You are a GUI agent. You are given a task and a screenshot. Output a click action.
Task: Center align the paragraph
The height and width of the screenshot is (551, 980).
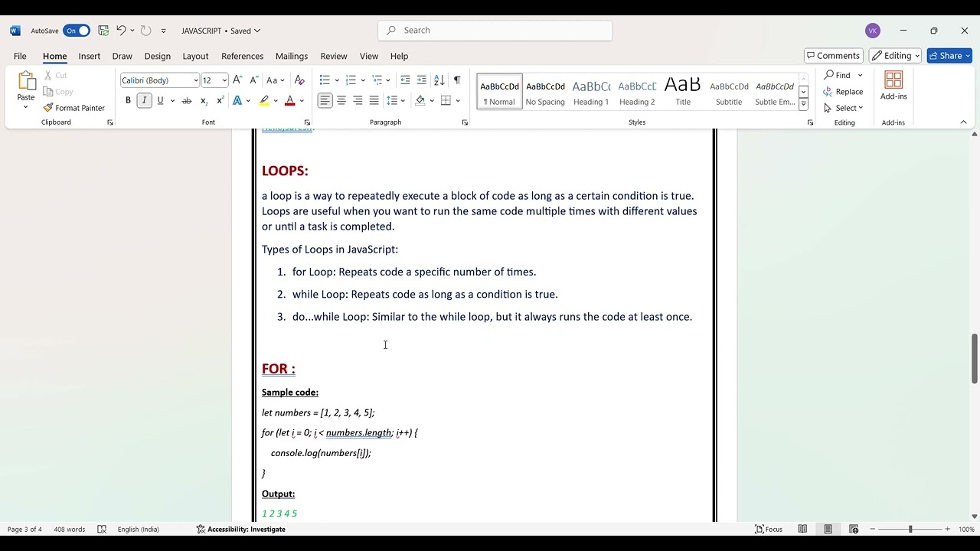341,101
